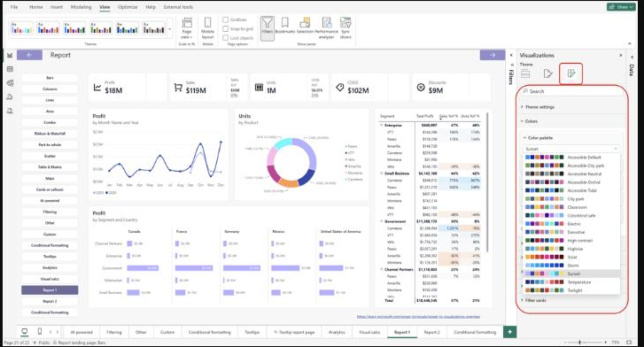The width and height of the screenshot is (644, 347).
Task: Open the File menu
Action: point(14,7)
